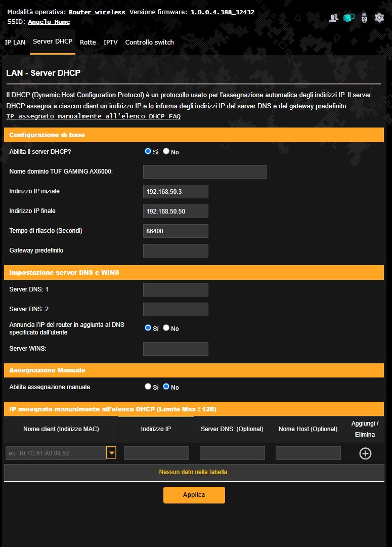The height and width of the screenshot is (547, 392).
Task: Open the guest network users icon
Action: [333, 17]
